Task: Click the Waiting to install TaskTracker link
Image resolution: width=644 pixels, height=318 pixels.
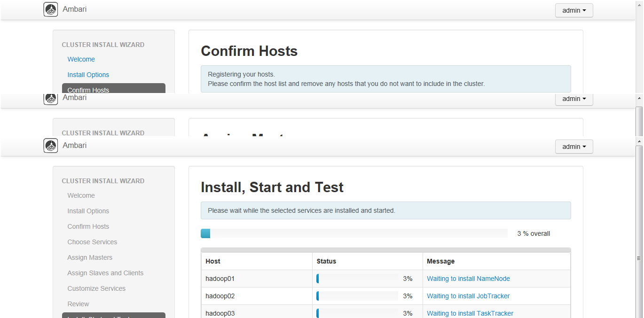Action: [470, 313]
